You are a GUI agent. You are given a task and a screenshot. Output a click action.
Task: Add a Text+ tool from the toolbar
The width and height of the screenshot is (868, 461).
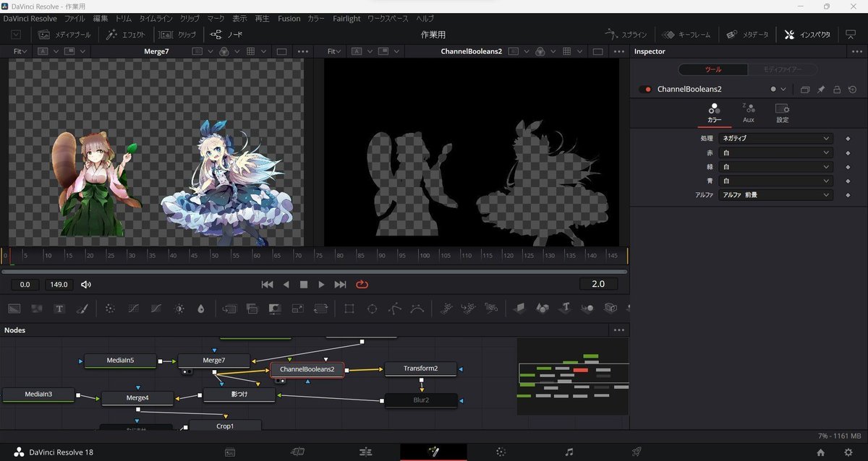[x=59, y=309]
